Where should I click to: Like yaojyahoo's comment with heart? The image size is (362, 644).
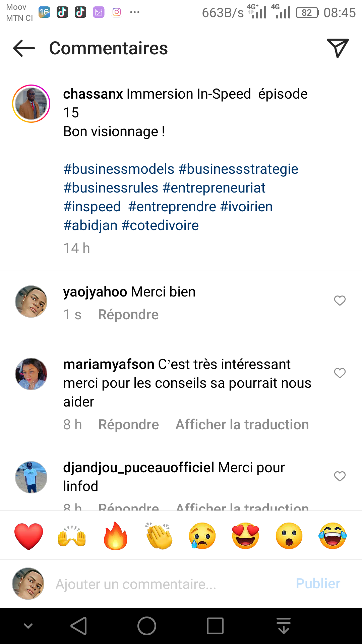tap(340, 301)
